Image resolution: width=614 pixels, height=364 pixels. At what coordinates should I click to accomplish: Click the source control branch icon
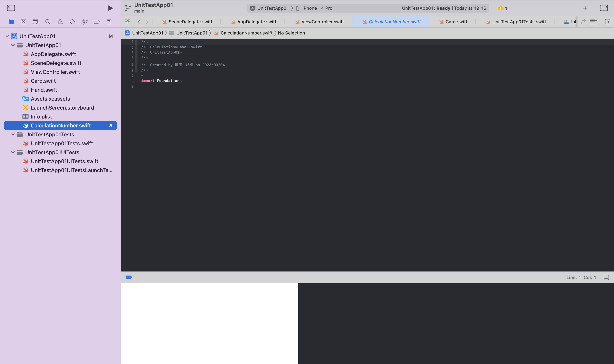128,8
